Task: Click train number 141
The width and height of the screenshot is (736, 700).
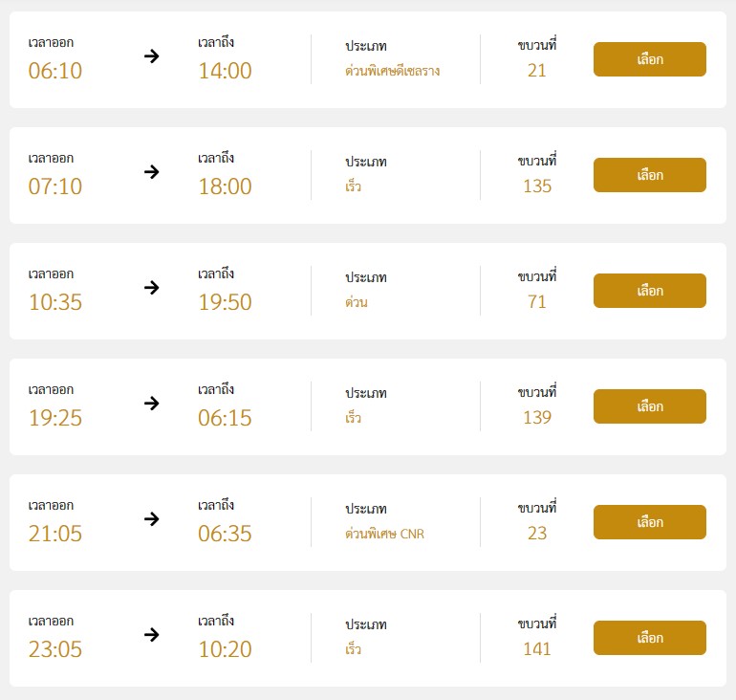Action: (x=537, y=649)
